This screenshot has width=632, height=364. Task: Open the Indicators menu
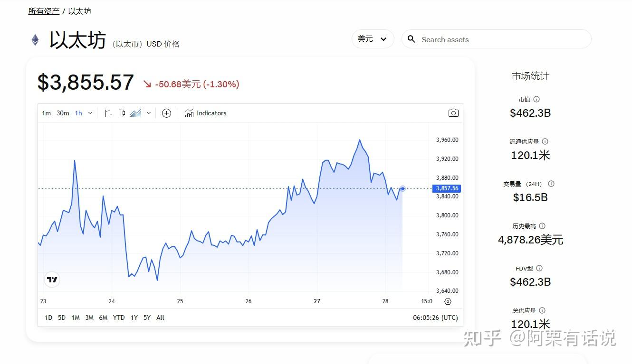206,113
